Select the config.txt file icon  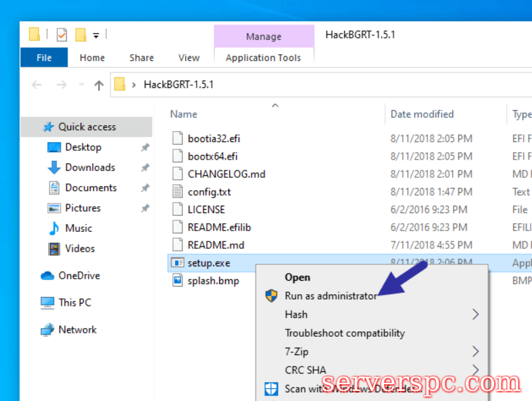click(x=177, y=191)
